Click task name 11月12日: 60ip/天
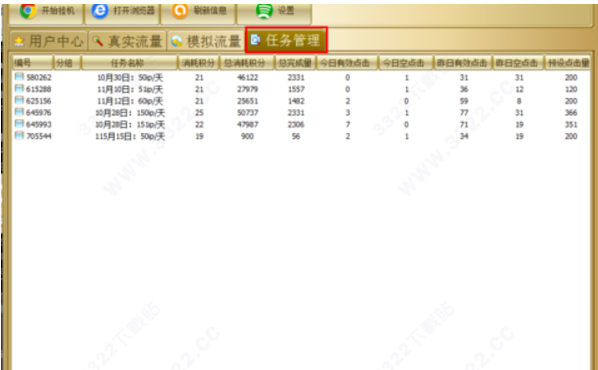 coord(130,101)
